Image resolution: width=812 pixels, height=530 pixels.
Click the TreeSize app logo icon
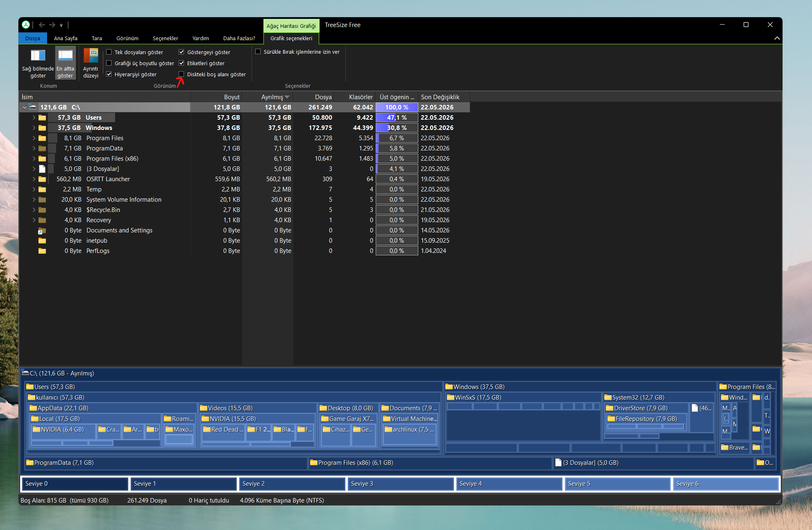pos(26,25)
